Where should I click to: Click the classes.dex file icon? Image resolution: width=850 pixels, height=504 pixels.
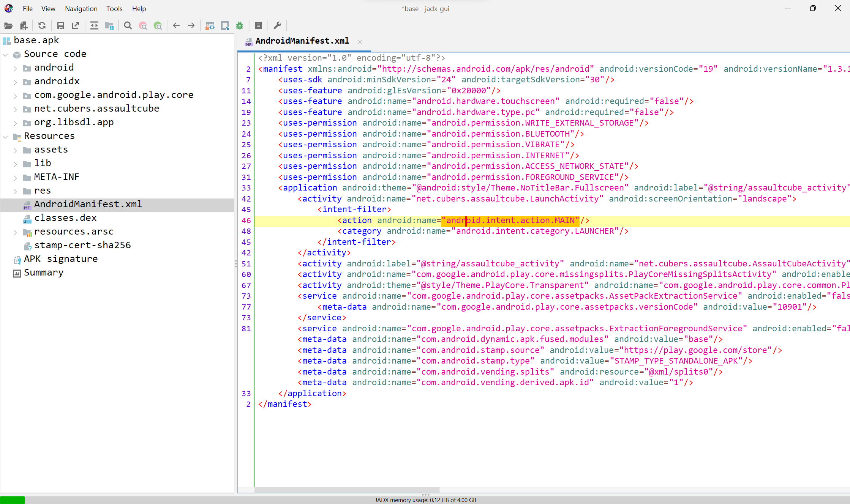click(x=27, y=219)
